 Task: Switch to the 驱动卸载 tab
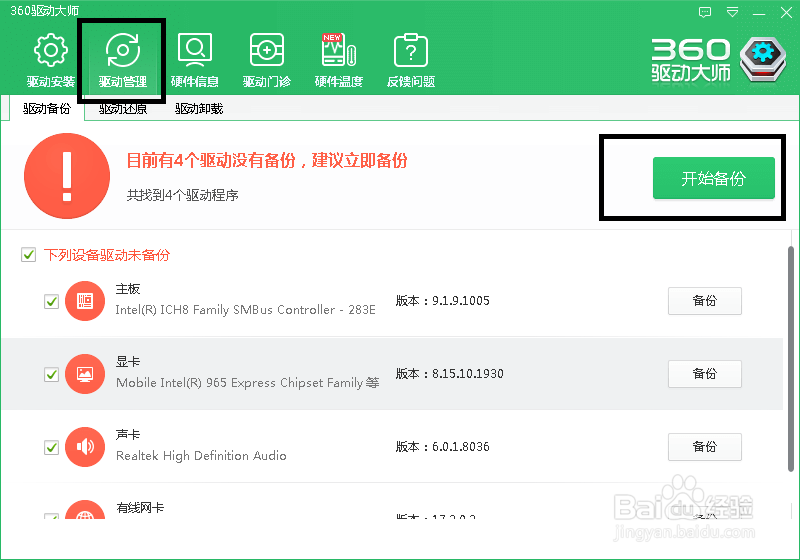[199, 109]
